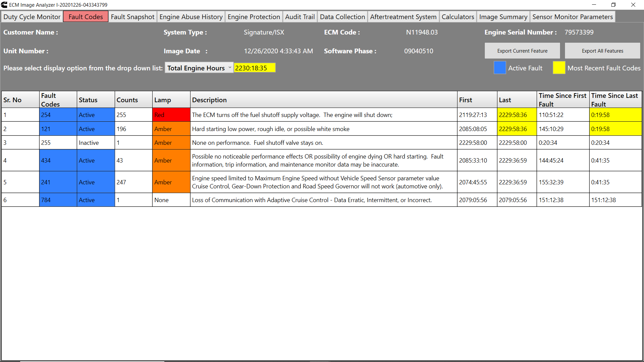Click the Export Current Feature button
This screenshot has width=644, height=362.
point(522,51)
